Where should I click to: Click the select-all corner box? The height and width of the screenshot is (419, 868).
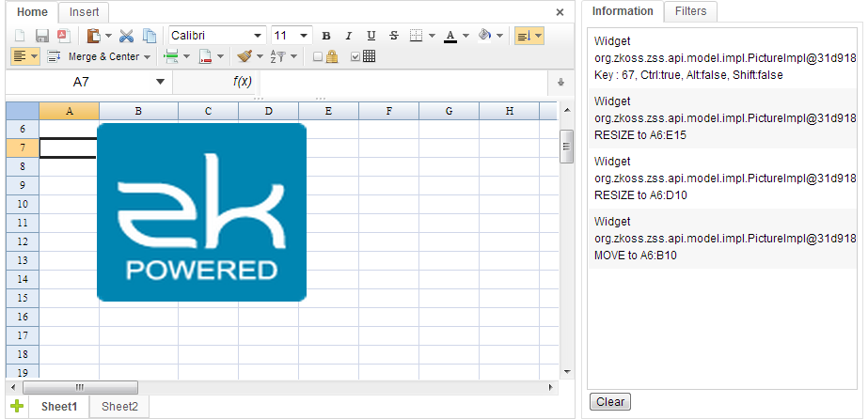pos(23,111)
